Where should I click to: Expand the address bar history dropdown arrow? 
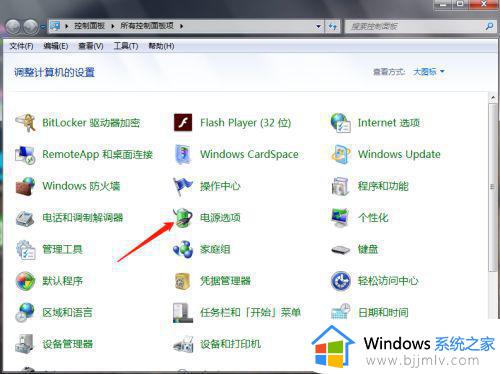(x=318, y=26)
